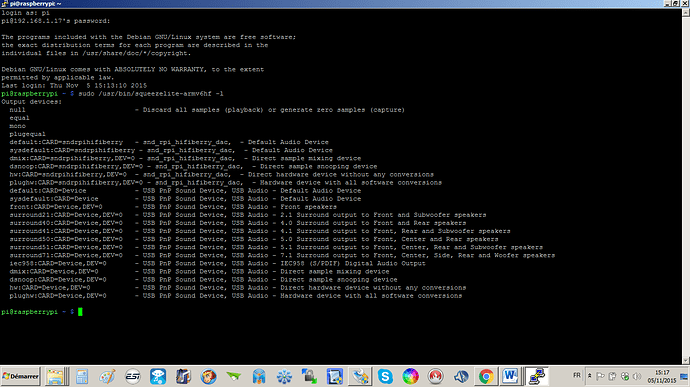Click the 'login as: pi' line

[26, 13]
